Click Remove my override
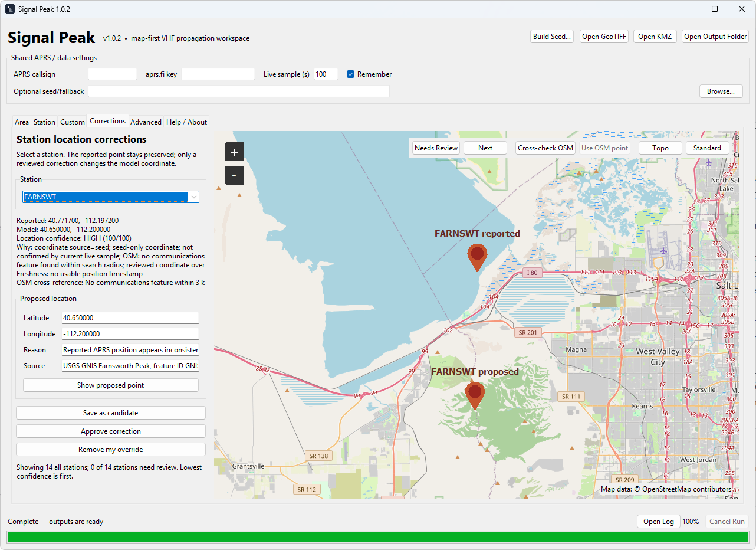 [111, 450]
